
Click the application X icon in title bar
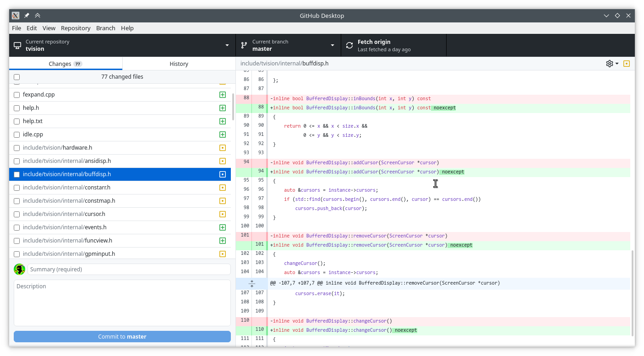coord(16,16)
